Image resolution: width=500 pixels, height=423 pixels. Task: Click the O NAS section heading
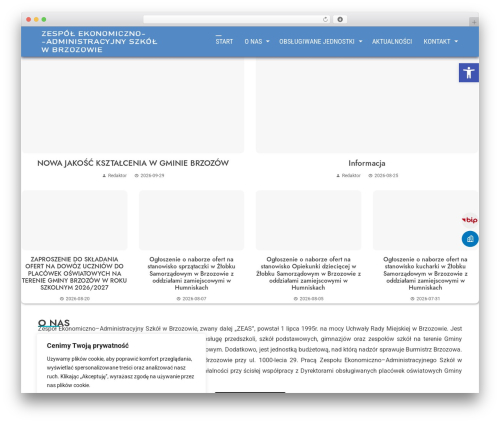54,323
